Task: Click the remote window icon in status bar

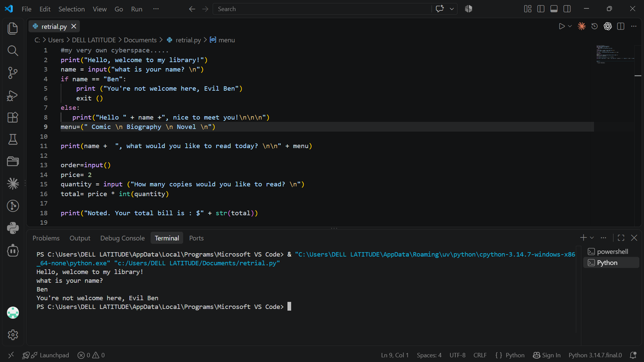Action: tap(10, 355)
